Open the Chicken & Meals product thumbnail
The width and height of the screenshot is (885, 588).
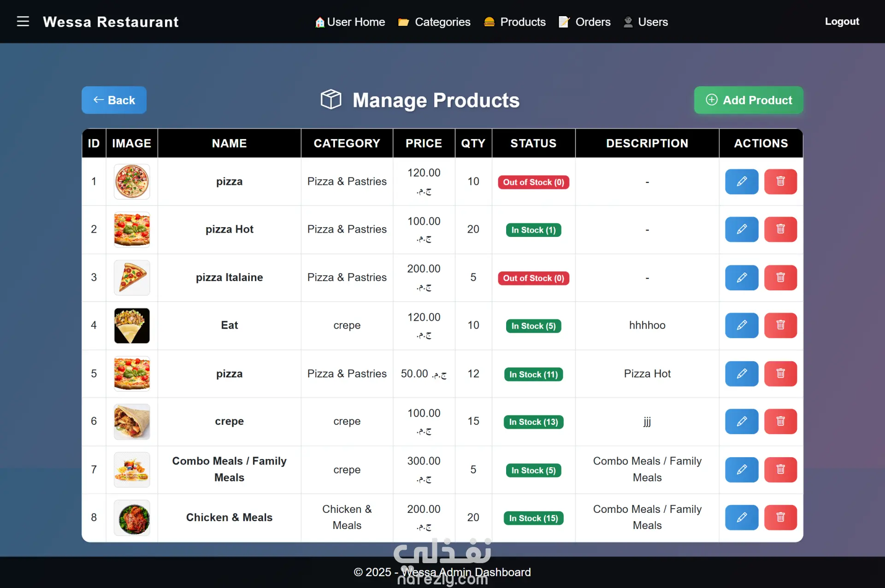(x=132, y=517)
